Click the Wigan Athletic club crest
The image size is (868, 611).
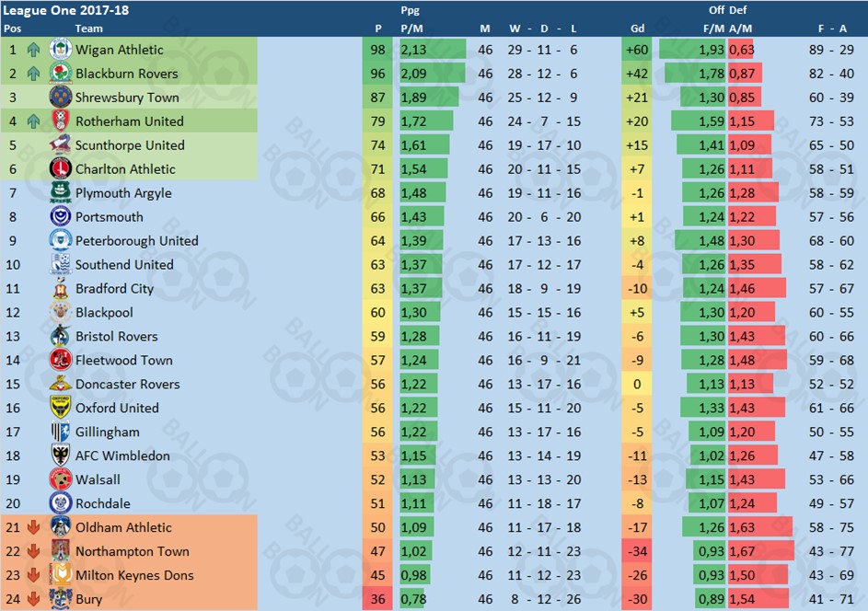61,50
